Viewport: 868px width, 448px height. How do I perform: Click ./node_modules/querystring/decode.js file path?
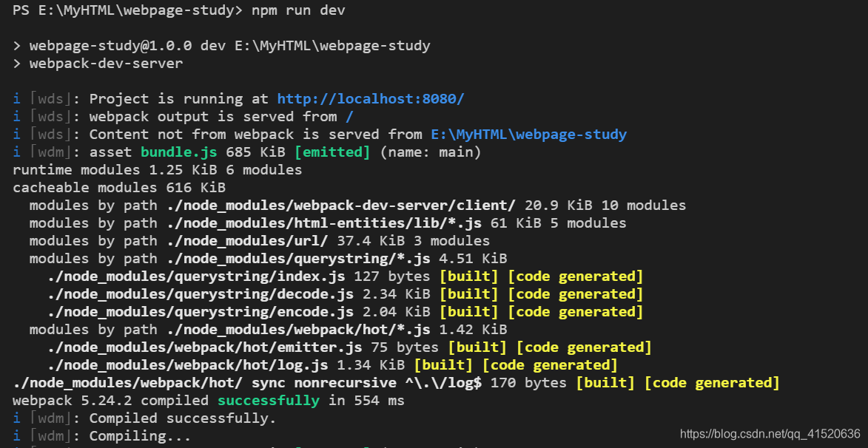click(201, 293)
